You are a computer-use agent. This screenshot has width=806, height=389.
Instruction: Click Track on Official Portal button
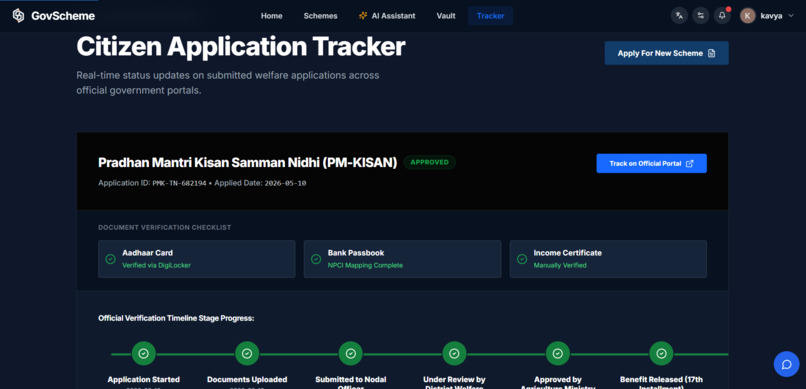[x=651, y=163]
